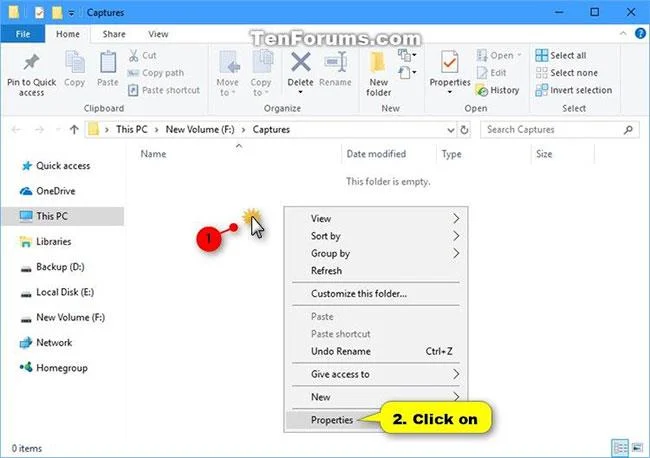The width and height of the screenshot is (650, 458).
Task: Refresh the folder with address bar icon
Action: (x=464, y=130)
